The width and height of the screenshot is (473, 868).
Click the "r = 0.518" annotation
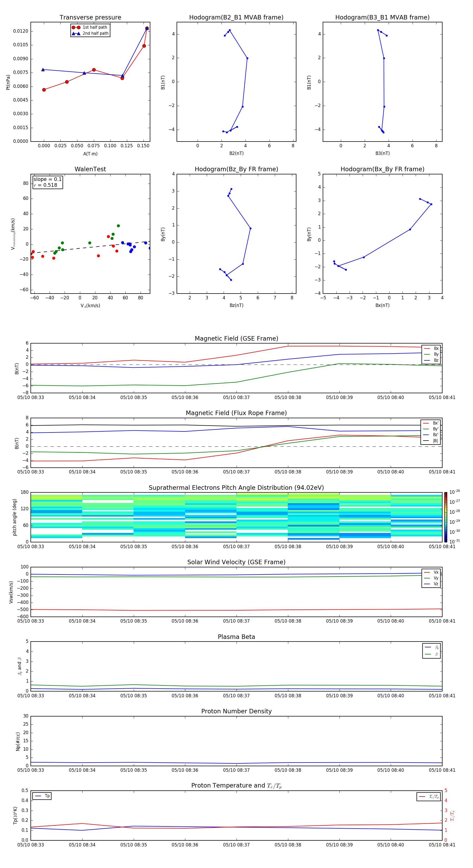coord(45,185)
